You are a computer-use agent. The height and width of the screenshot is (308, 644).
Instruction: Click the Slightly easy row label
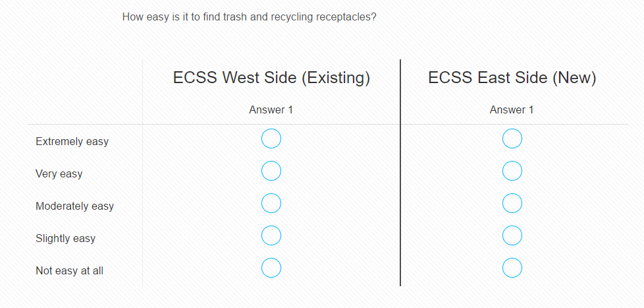click(65, 239)
